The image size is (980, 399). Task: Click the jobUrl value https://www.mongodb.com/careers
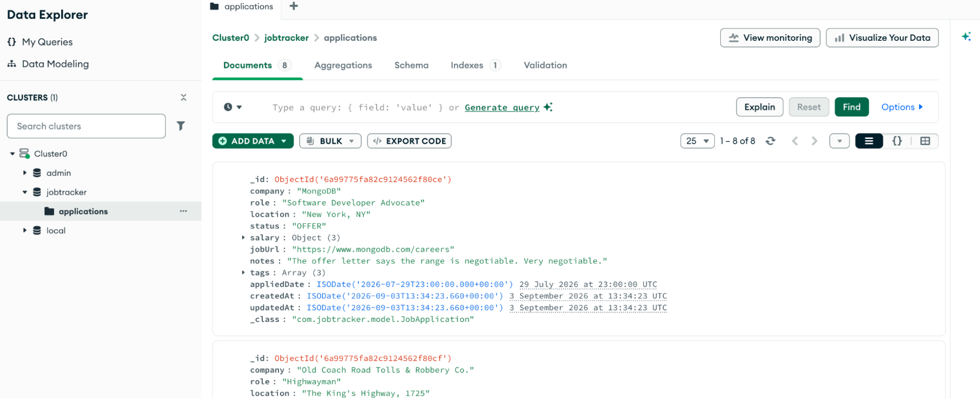[373, 249]
